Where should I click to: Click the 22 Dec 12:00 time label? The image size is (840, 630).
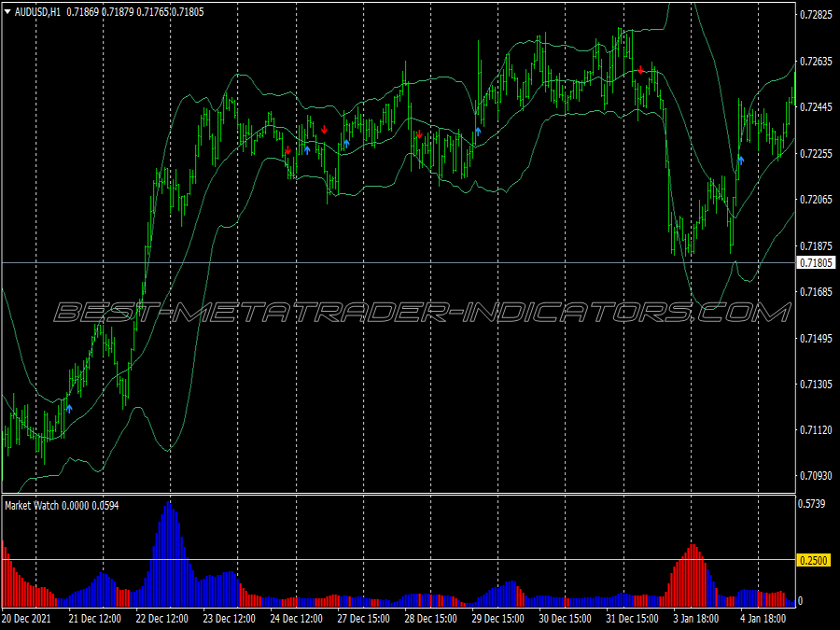click(x=161, y=619)
